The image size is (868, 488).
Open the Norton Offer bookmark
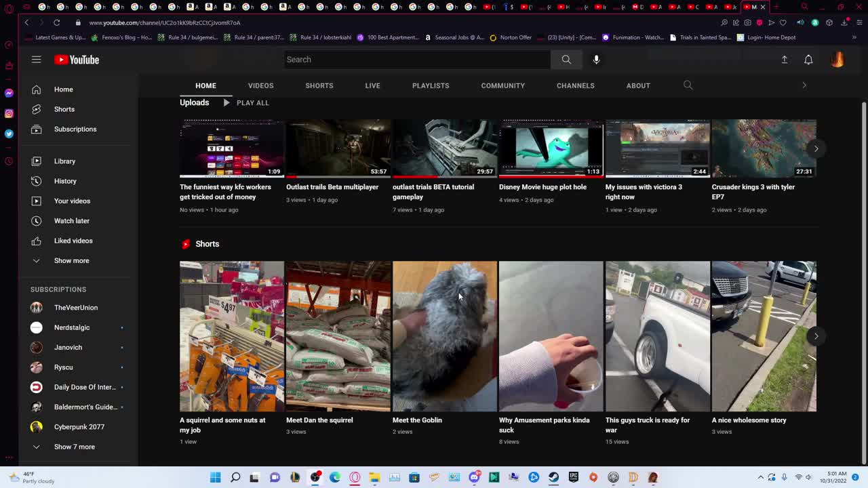coord(511,37)
